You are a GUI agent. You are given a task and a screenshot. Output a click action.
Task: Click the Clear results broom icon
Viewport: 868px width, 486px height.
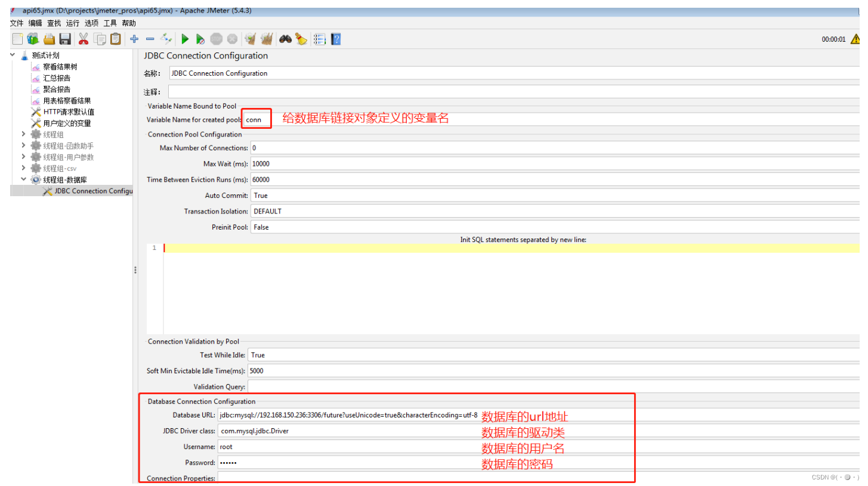[251, 39]
